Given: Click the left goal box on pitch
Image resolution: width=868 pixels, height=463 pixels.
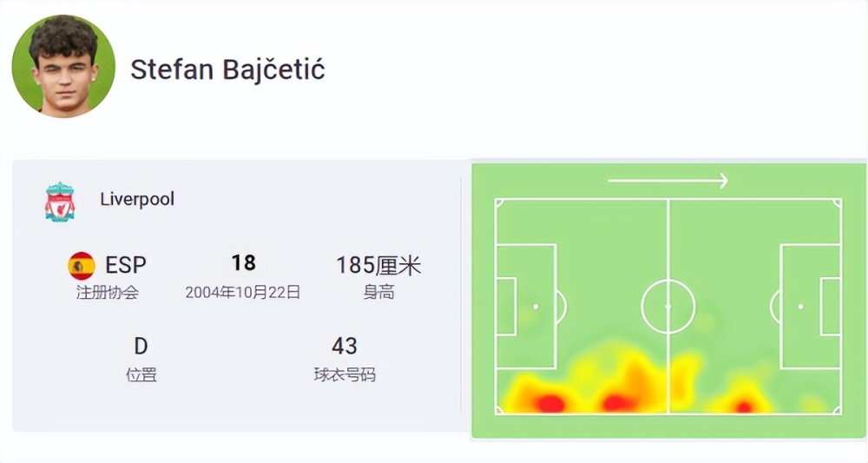Looking at the screenshot, I should click(x=506, y=307).
